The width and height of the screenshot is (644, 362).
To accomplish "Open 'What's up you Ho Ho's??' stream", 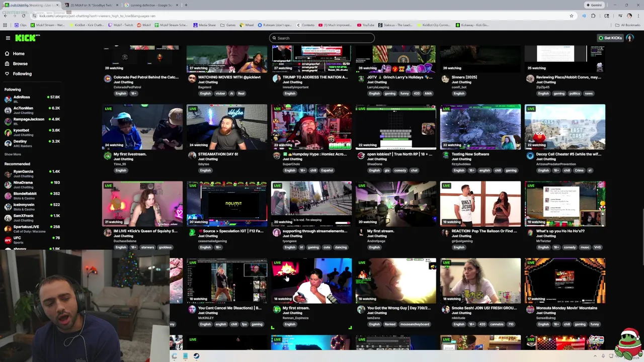I will click(560, 231).
